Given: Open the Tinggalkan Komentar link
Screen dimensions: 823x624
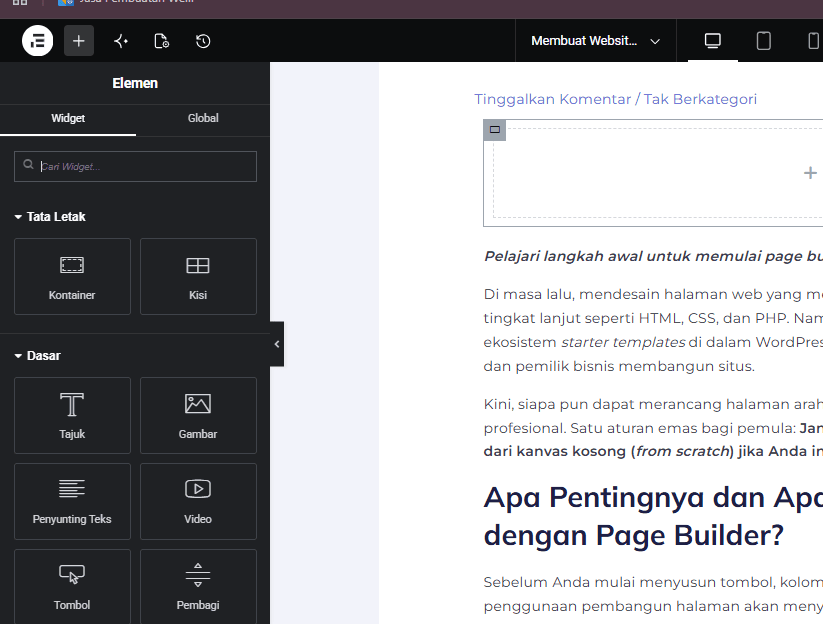Looking at the screenshot, I should [x=553, y=99].
